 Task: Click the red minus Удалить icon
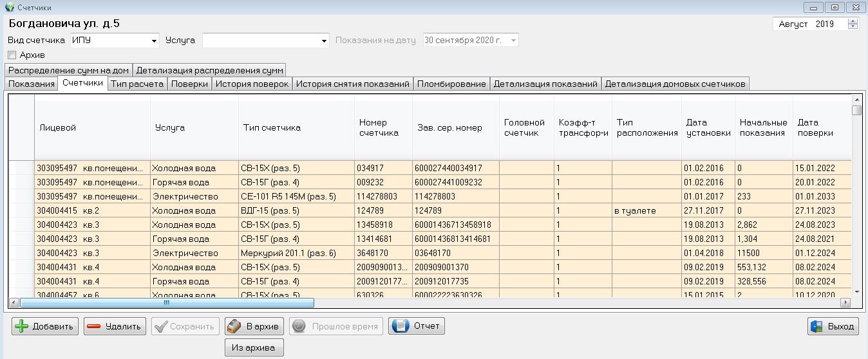[94, 326]
